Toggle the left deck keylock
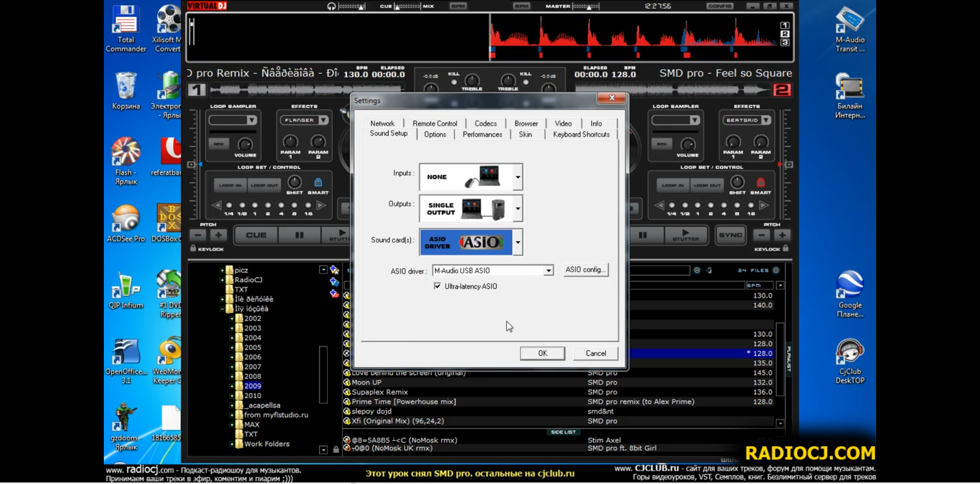The width and height of the screenshot is (980, 484). coord(193,249)
